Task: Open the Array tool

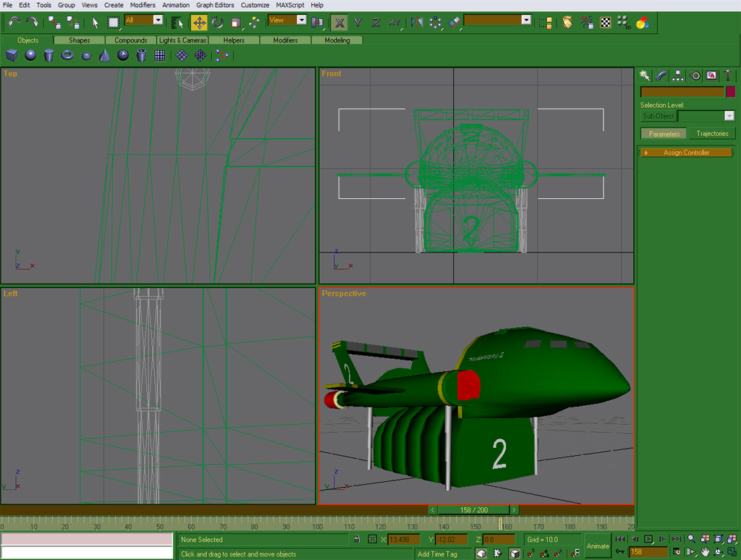Action: (435, 22)
